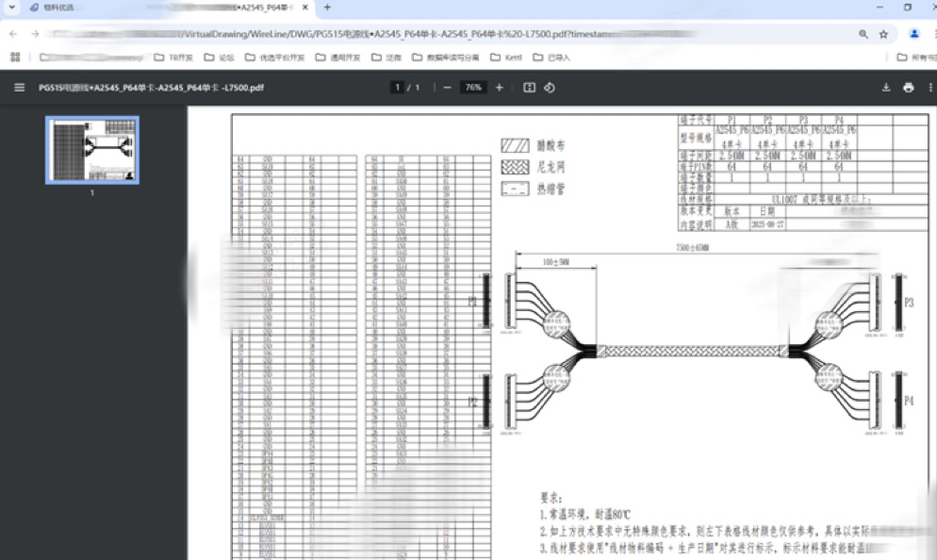Zoom in the PDF with plus button
This screenshot has width=937, height=560.
tap(500, 88)
